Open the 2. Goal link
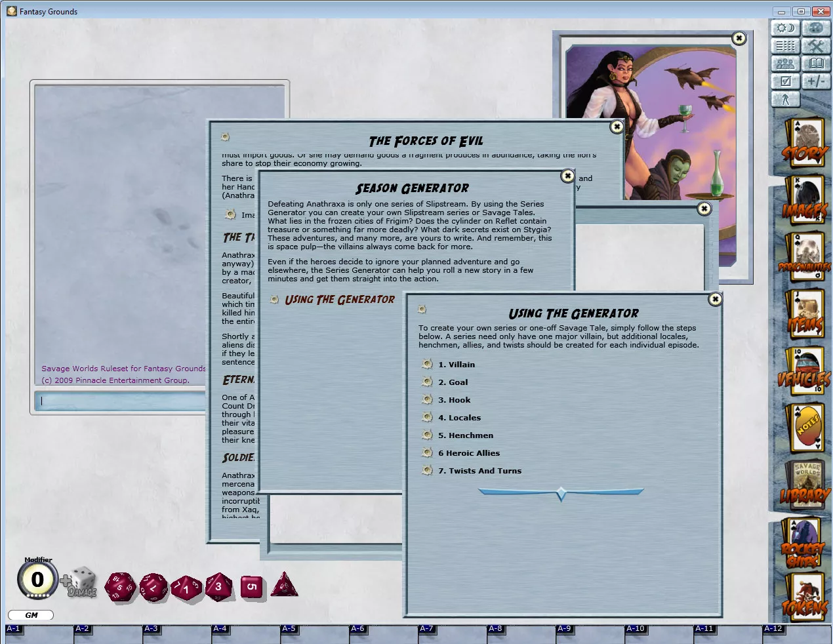Screen dimensions: 833x644 click(453, 382)
